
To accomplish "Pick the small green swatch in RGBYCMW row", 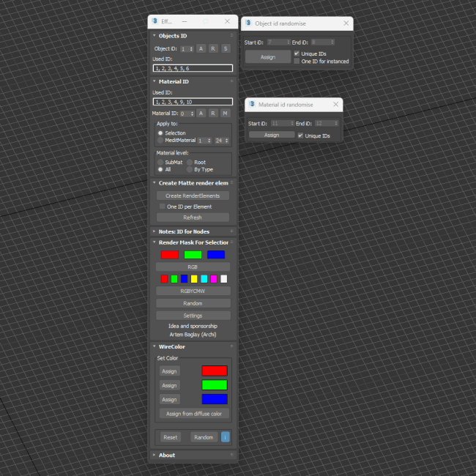I will (x=174, y=279).
